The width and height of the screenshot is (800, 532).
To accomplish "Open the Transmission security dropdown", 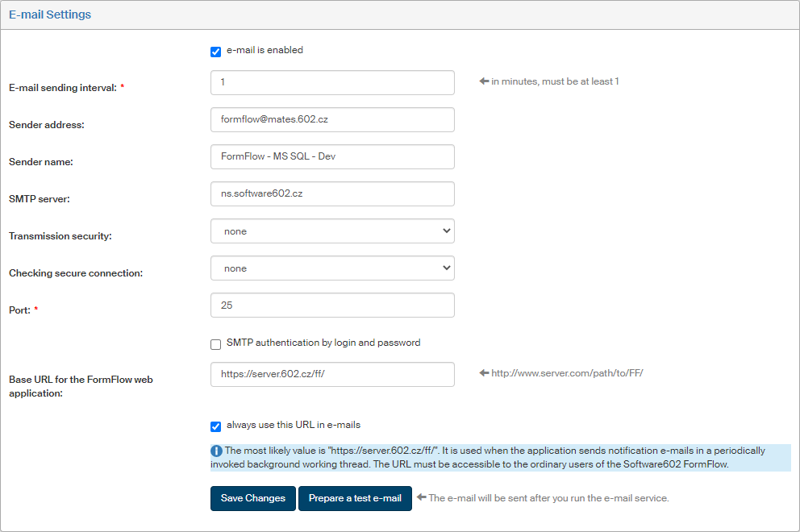I will coord(332,231).
